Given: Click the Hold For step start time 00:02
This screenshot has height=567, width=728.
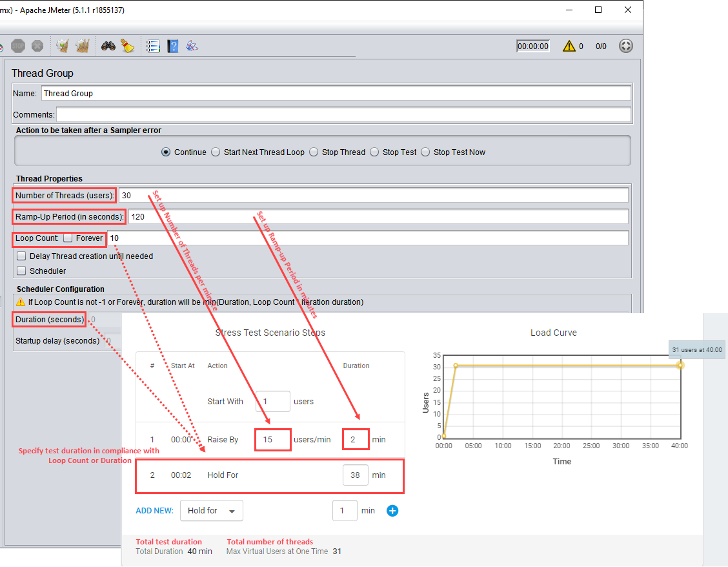Looking at the screenshot, I should (x=181, y=475).
